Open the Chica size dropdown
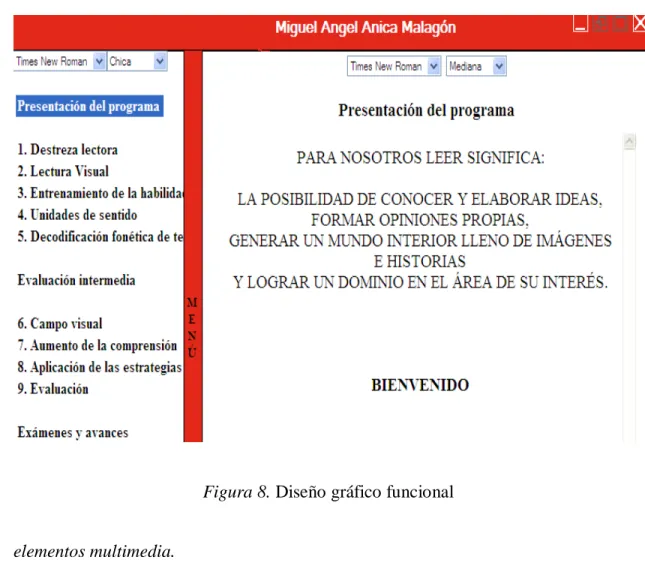645x566 pixels. pos(137,62)
